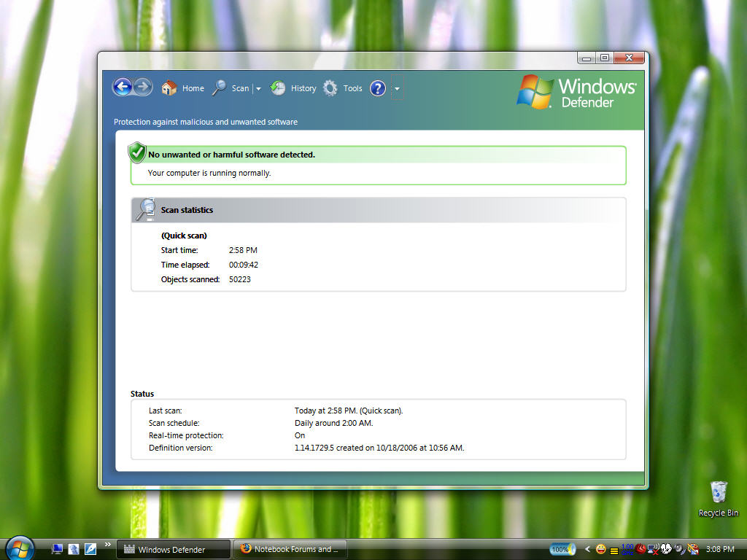Launch the pen-nib icon in Quick Launch
The height and width of the screenshot is (560, 747).
90,549
